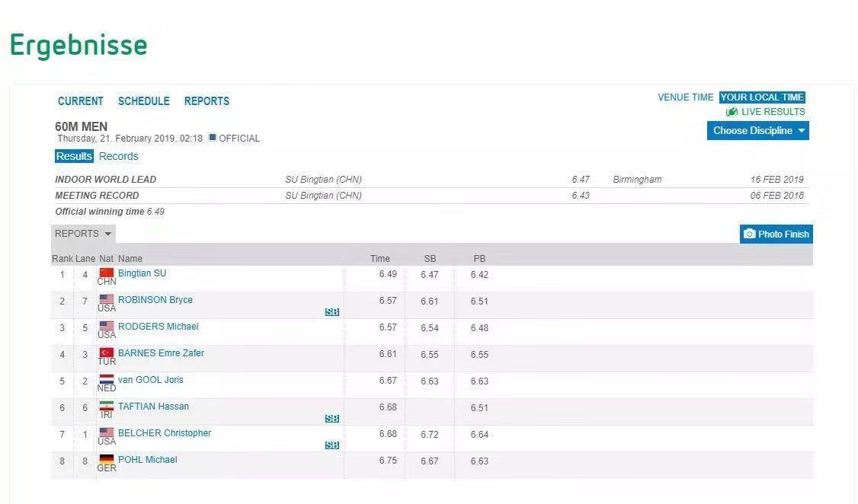
Task: Open Bingtian SU athlete link
Action: tap(142, 273)
